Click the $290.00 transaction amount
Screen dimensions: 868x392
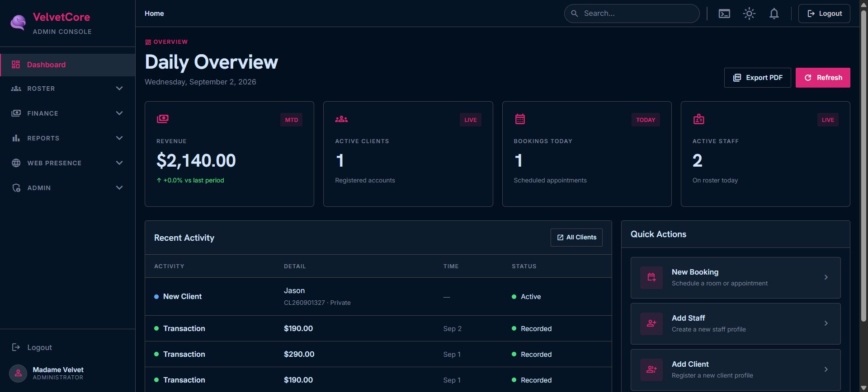pos(299,355)
